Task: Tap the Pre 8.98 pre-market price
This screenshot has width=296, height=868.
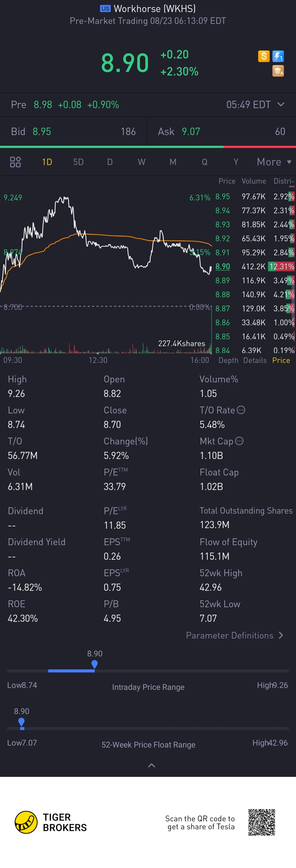Action: pyautogui.click(x=43, y=105)
